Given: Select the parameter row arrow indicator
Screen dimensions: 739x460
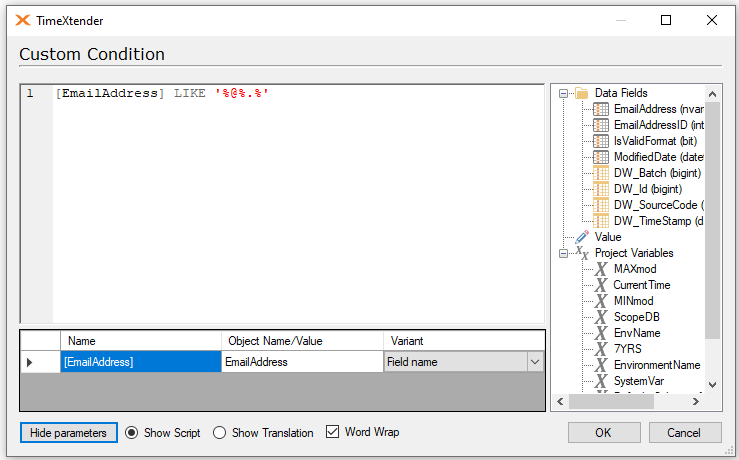Looking at the screenshot, I should [x=29, y=362].
